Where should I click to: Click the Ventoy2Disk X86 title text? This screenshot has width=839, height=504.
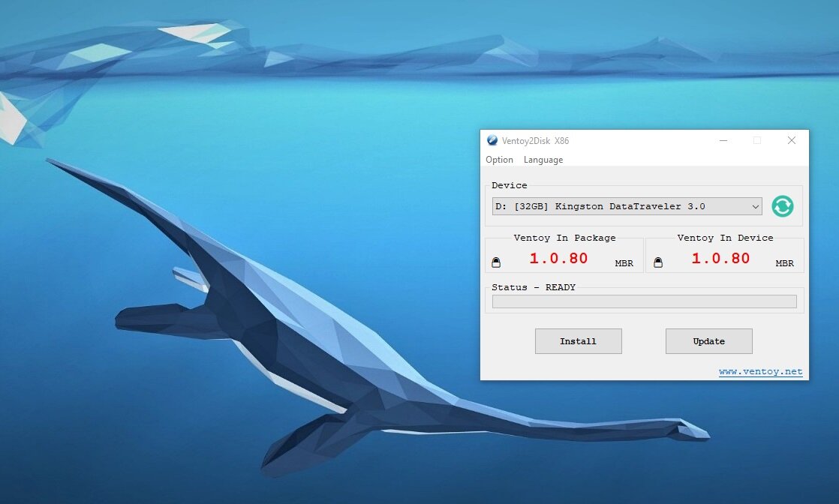(x=535, y=141)
